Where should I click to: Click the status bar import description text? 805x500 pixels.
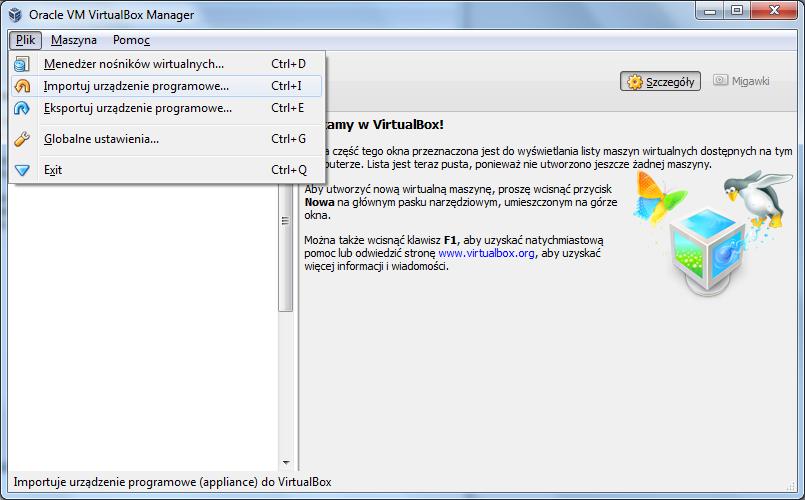(x=172, y=482)
